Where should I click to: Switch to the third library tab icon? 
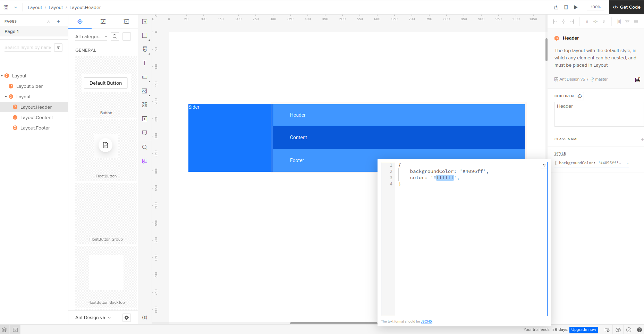click(x=126, y=22)
